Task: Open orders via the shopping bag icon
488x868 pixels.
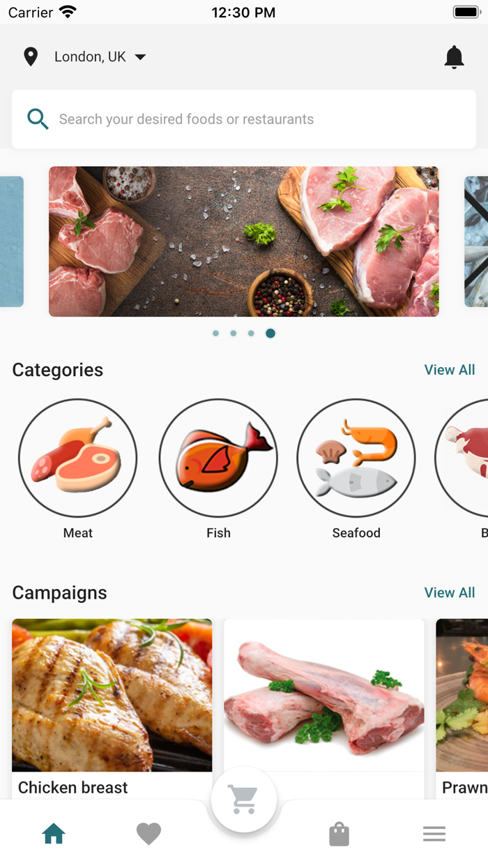Action: point(339,834)
